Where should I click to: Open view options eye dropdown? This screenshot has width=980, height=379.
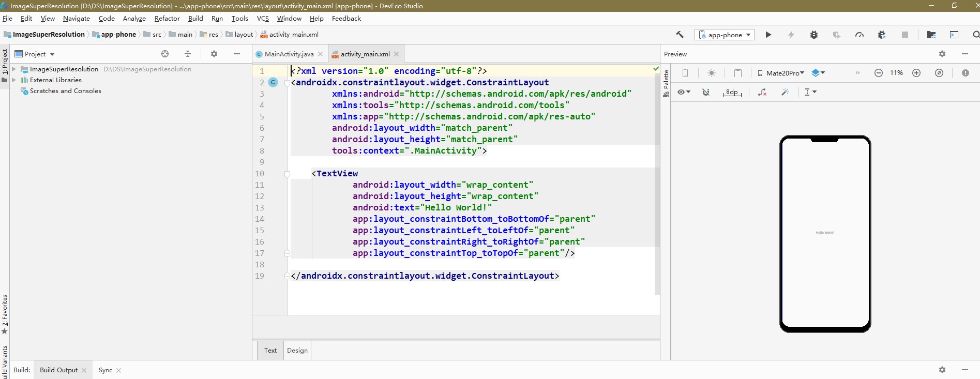(684, 92)
